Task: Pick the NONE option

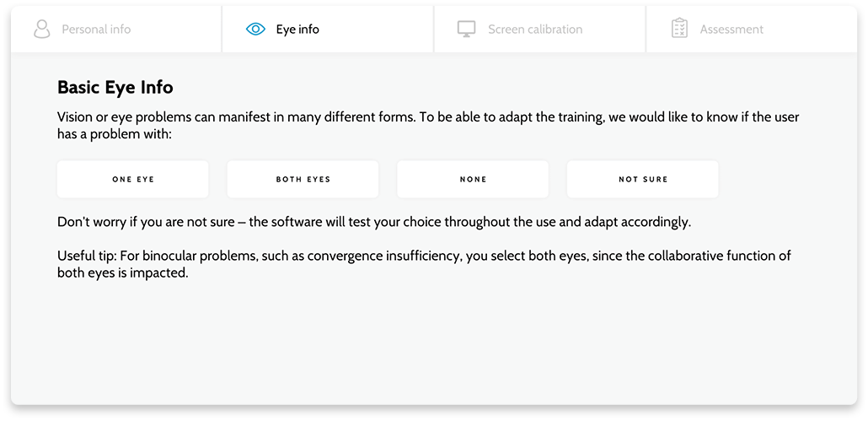Action: (473, 180)
